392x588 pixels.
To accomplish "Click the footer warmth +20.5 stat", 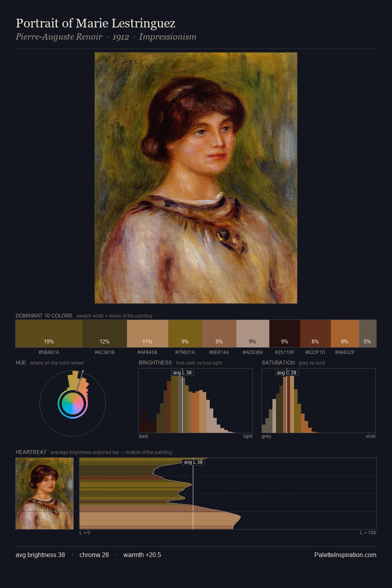I will [142, 555].
